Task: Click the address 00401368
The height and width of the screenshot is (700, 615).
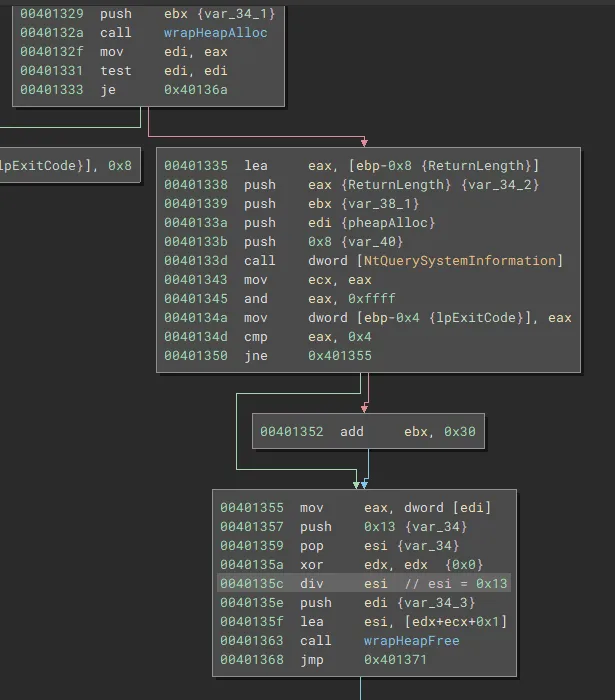Action: tap(252, 659)
